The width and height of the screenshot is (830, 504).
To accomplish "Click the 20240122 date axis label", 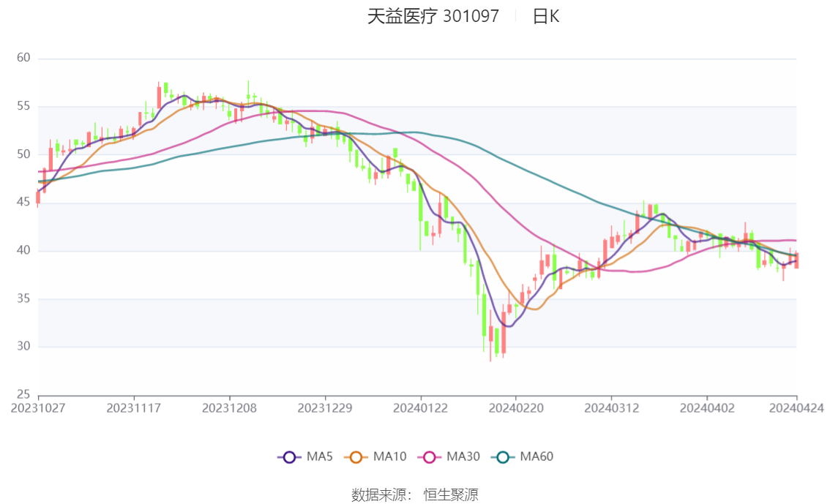I will [x=420, y=408].
